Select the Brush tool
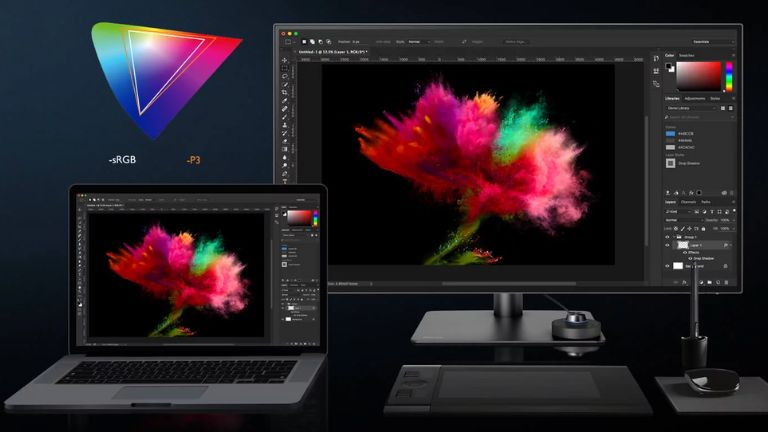768x432 pixels. pos(285,117)
